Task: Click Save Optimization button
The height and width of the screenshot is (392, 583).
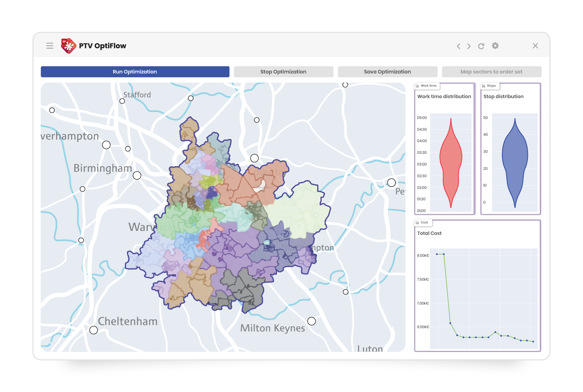Action: pos(387,72)
